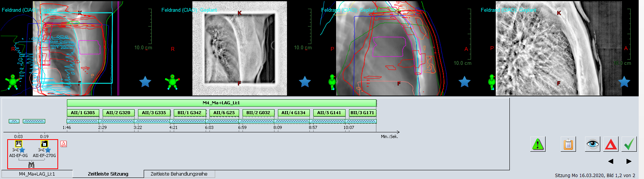Click the AII/4 G134 field block
644x179 pixels.
pyautogui.click(x=293, y=113)
